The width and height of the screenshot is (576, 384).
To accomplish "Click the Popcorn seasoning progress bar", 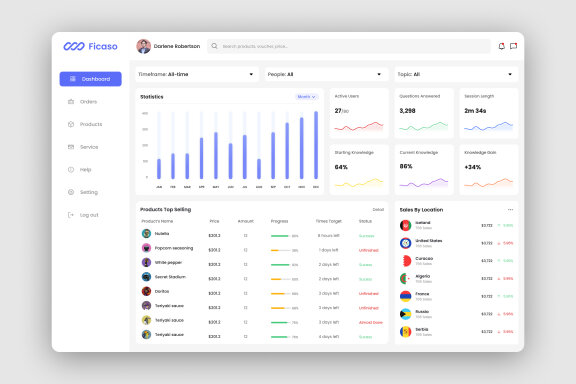I will (280, 250).
